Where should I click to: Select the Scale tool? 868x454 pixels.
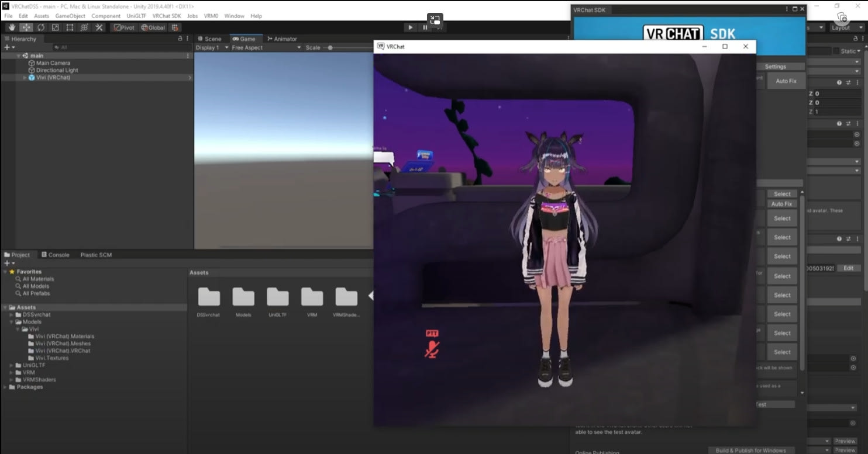click(x=55, y=27)
